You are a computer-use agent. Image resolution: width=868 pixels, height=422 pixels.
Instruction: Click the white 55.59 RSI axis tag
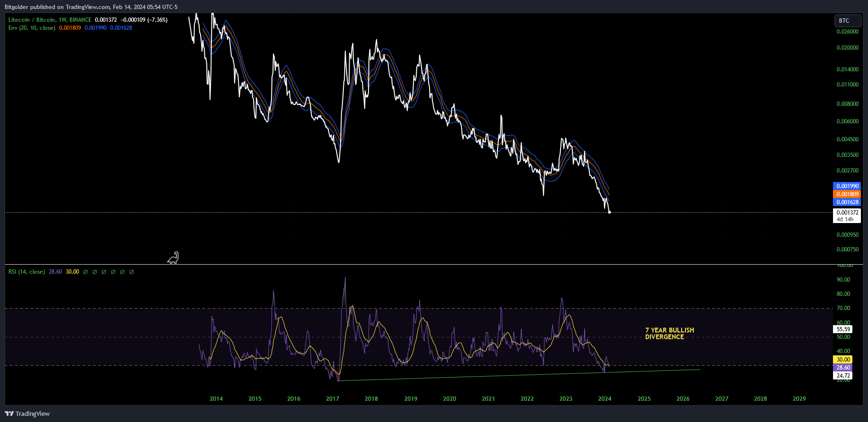[843, 329]
